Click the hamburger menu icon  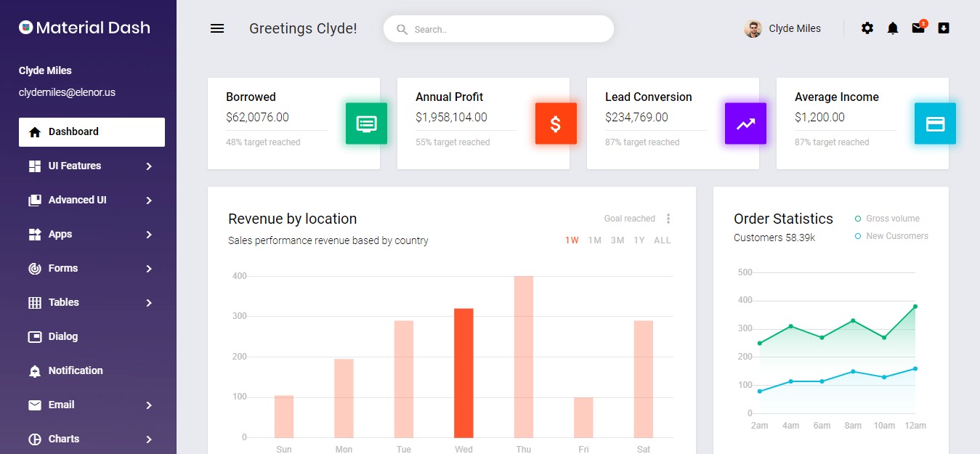216,28
